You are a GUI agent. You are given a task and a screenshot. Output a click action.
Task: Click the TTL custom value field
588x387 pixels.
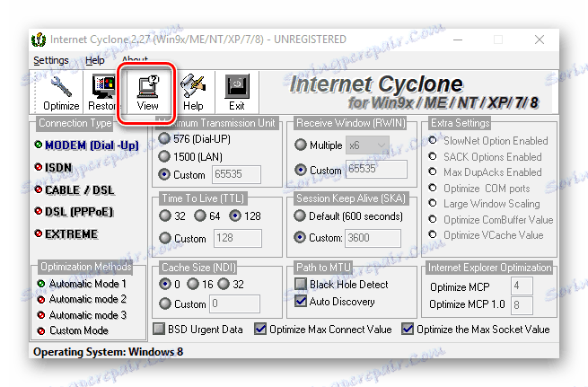pyautogui.click(x=238, y=238)
